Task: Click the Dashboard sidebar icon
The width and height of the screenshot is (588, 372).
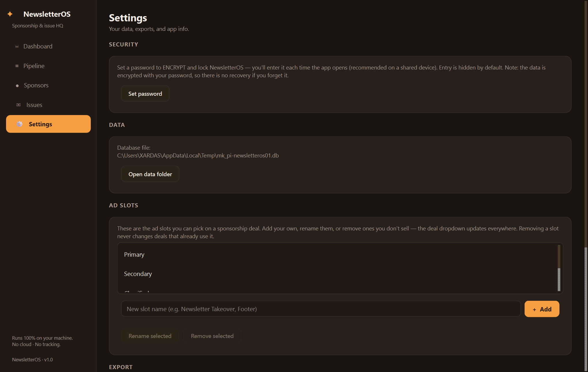Action: 17,46
